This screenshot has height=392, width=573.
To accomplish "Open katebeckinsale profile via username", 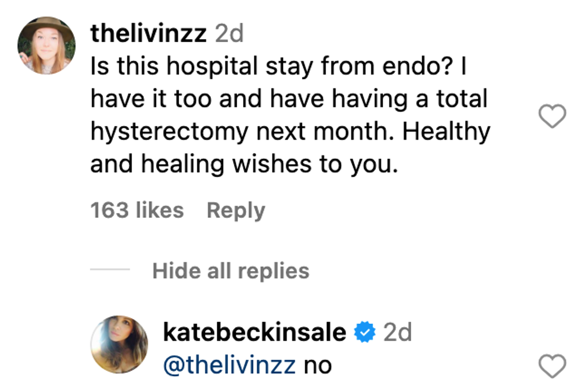I will point(254,332).
